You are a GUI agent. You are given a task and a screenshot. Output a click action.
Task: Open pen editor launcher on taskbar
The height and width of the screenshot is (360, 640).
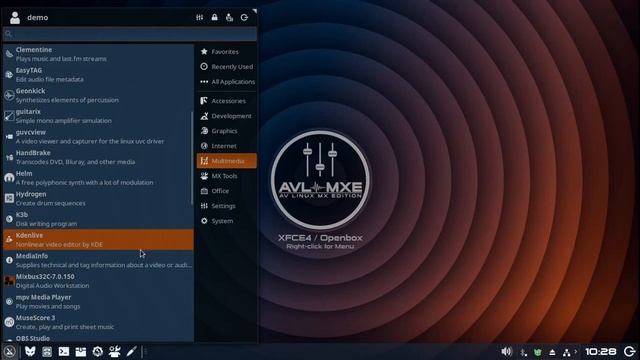click(131, 351)
